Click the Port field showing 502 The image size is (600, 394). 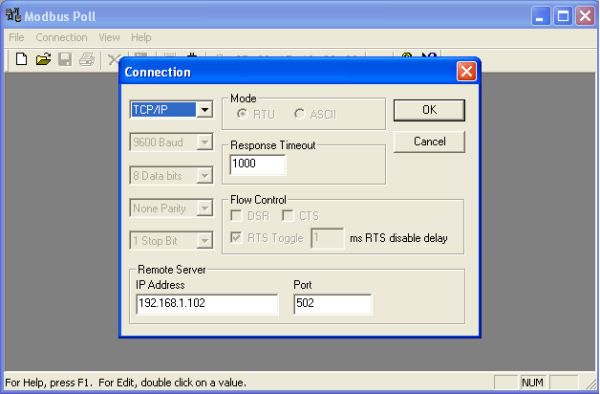click(333, 304)
